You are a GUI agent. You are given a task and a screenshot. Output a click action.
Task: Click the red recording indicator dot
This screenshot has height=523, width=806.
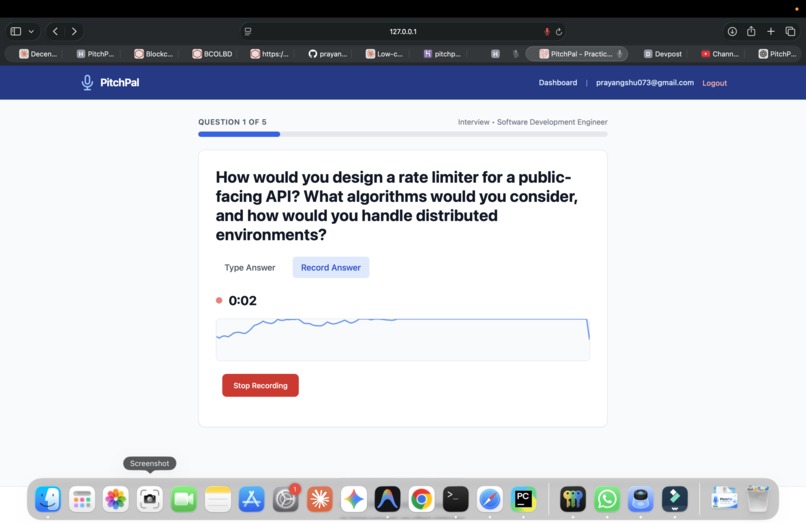pos(219,300)
